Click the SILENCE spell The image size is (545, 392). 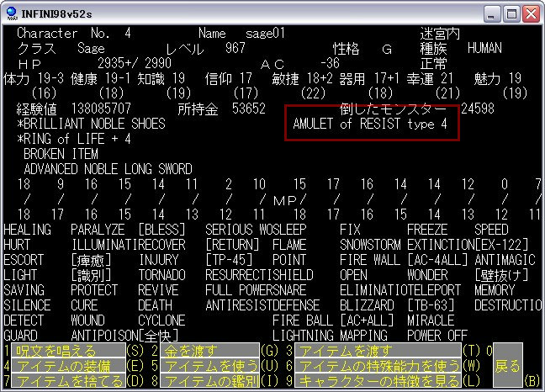click(28, 305)
